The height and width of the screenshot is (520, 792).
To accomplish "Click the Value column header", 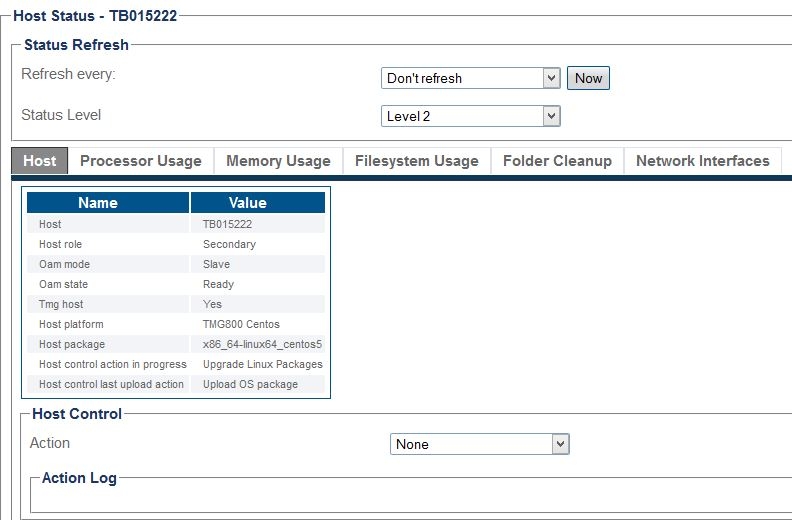I will pyautogui.click(x=247, y=203).
